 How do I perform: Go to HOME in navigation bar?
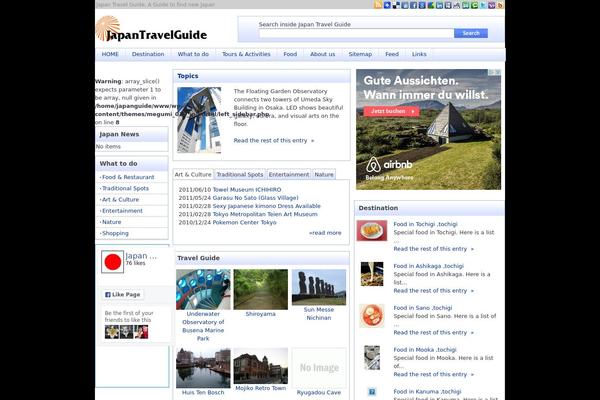[110, 54]
